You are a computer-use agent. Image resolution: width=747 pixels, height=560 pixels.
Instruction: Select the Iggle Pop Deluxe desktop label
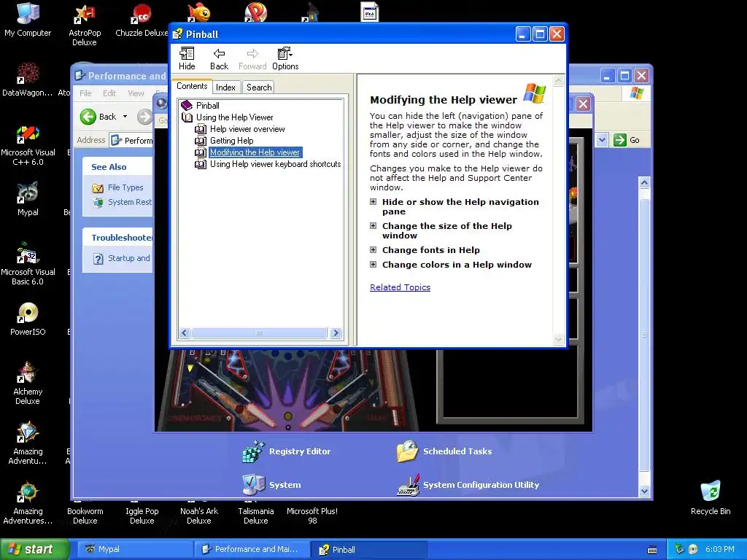(142, 516)
